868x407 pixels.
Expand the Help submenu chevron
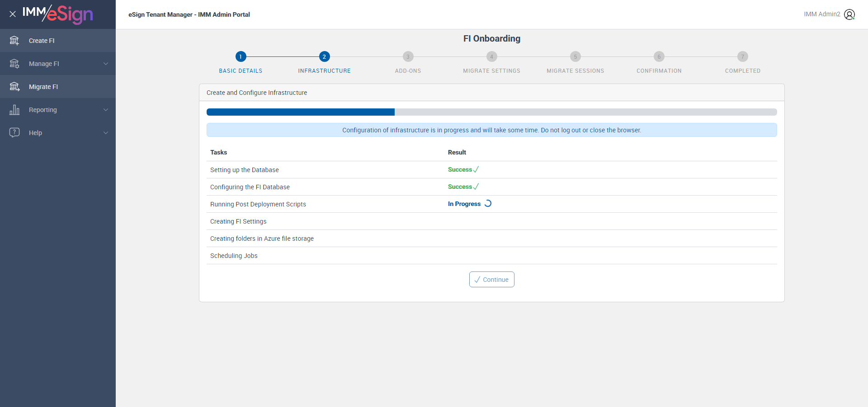[106, 133]
